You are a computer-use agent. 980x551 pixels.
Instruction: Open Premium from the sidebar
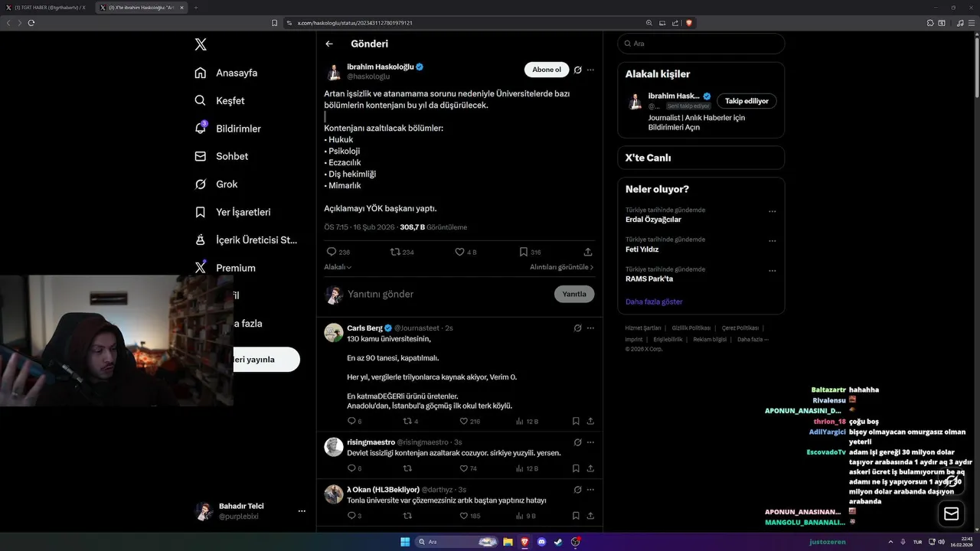point(224,268)
